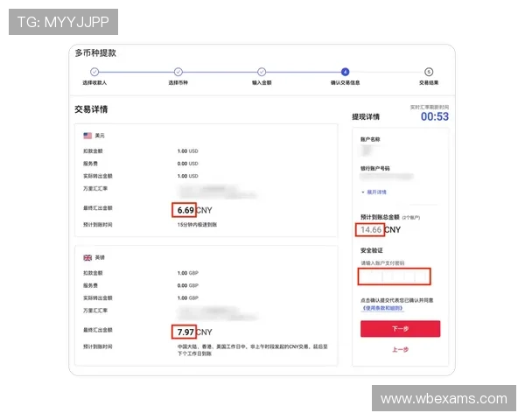Click the 1.00 GBP 扣款金额 value
This screenshot has height=420, width=525.
187,273
